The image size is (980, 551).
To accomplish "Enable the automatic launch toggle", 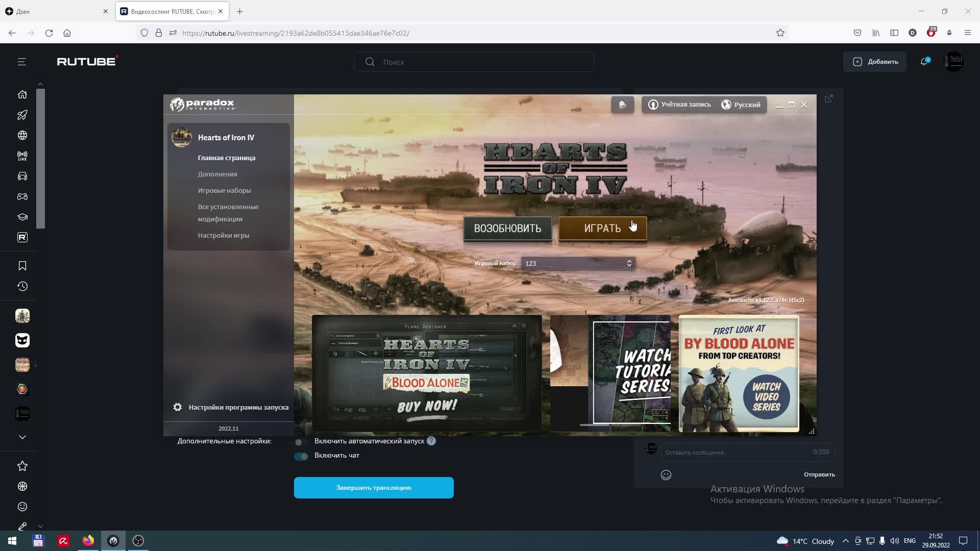I will (300, 442).
